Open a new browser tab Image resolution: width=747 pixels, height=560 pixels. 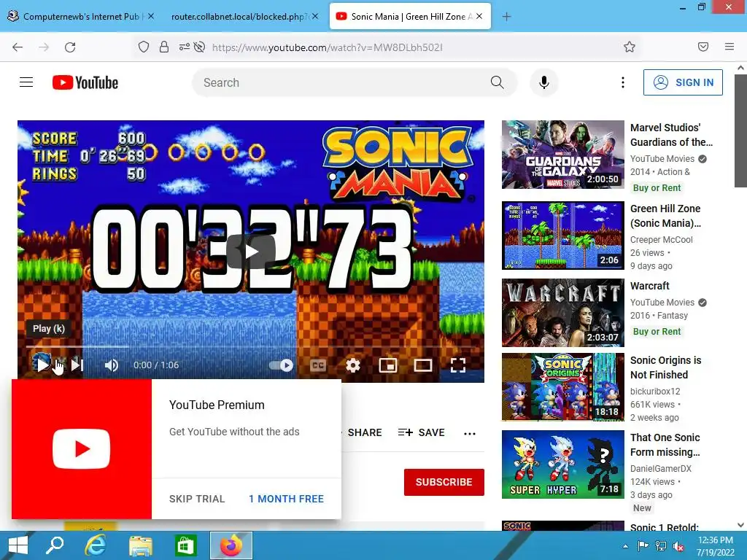pos(506,16)
